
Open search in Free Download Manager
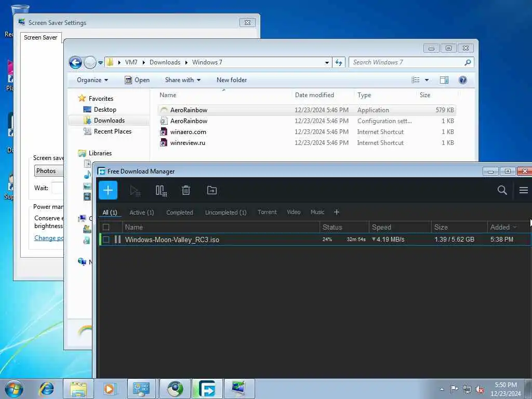coord(502,190)
